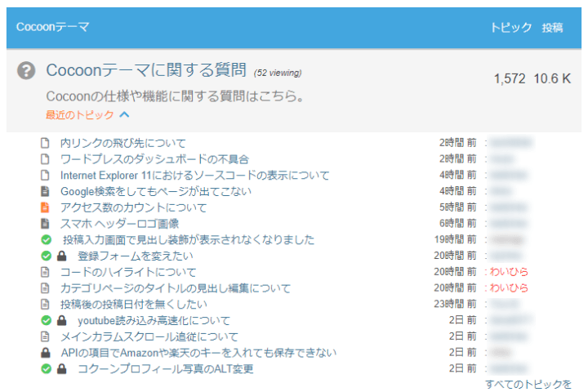The width and height of the screenshot is (588, 392).
Task: Click green checkmark beside 投稿入力画面 topic
Action: 46,240
